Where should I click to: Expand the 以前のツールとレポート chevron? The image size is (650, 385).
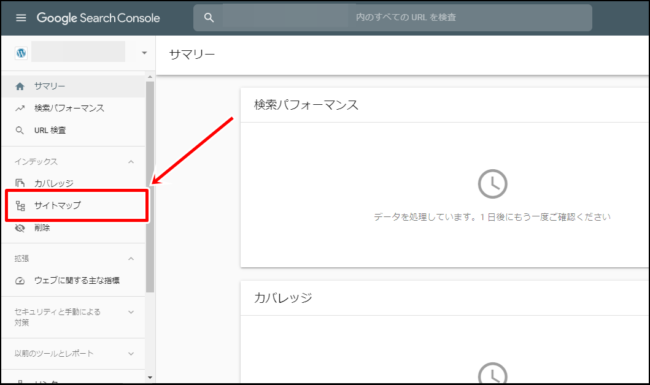(x=131, y=354)
